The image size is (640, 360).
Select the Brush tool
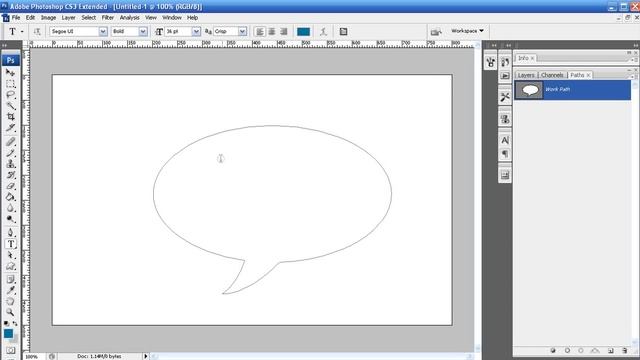11,153
